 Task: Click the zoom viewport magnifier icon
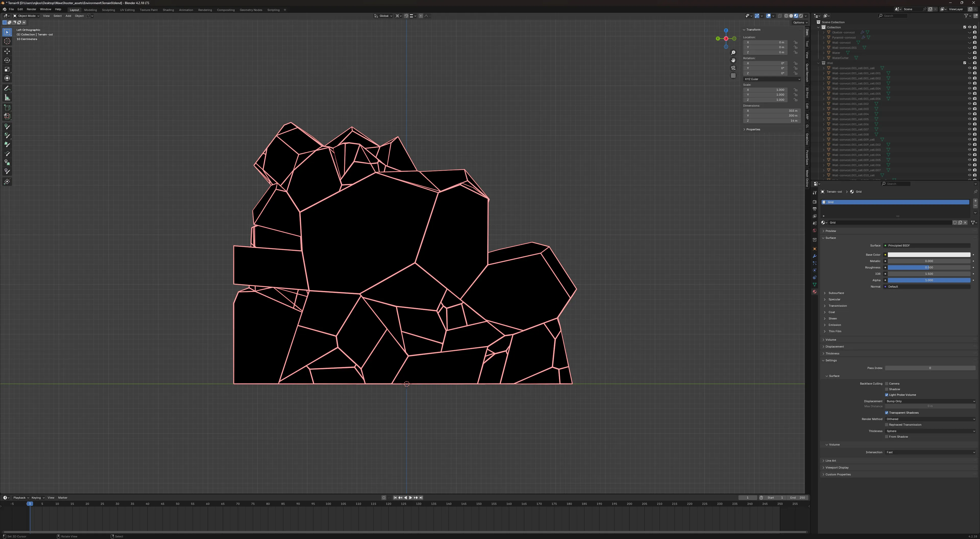click(733, 53)
